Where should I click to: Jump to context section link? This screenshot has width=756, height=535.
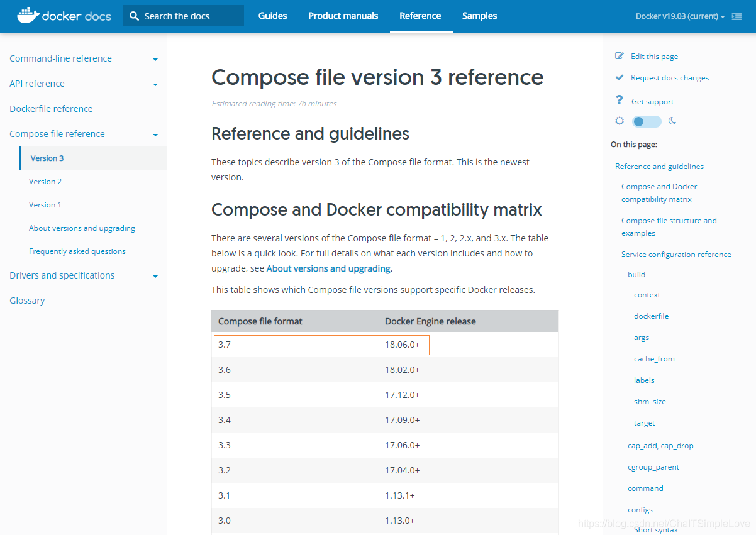[647, 295]
